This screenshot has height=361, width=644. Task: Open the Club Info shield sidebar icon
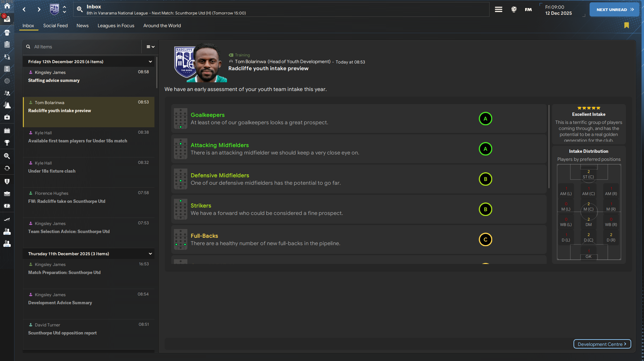(x=7, y=181)
